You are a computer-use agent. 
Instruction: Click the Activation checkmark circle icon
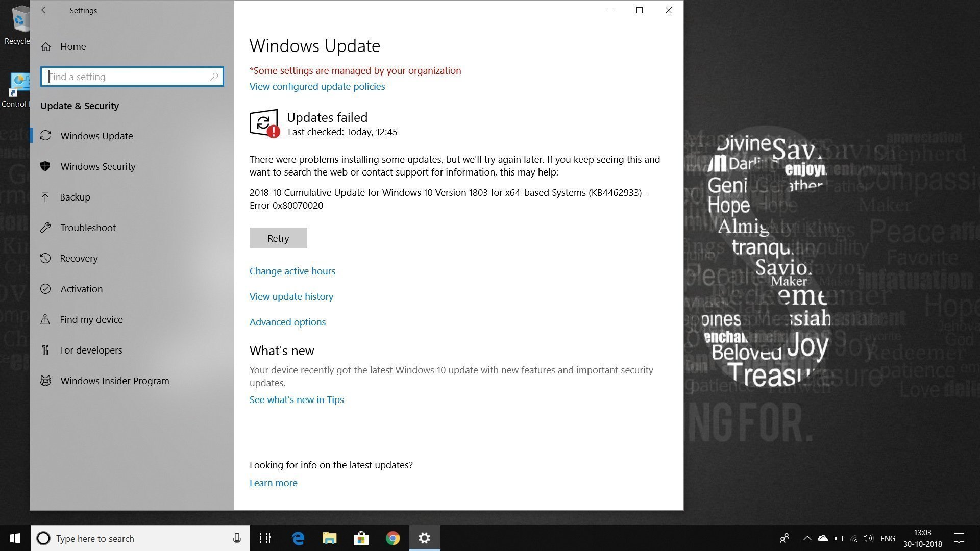pos(45,289)
